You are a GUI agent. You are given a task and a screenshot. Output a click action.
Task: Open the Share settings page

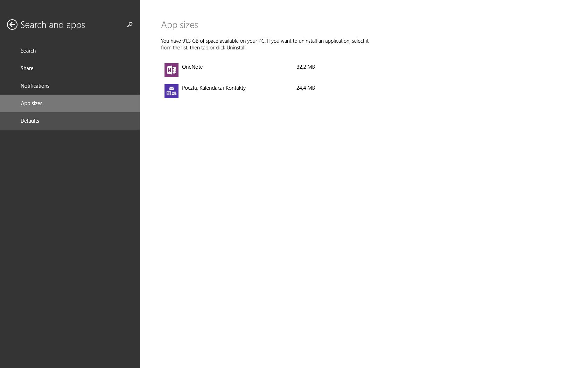(70, 68)
